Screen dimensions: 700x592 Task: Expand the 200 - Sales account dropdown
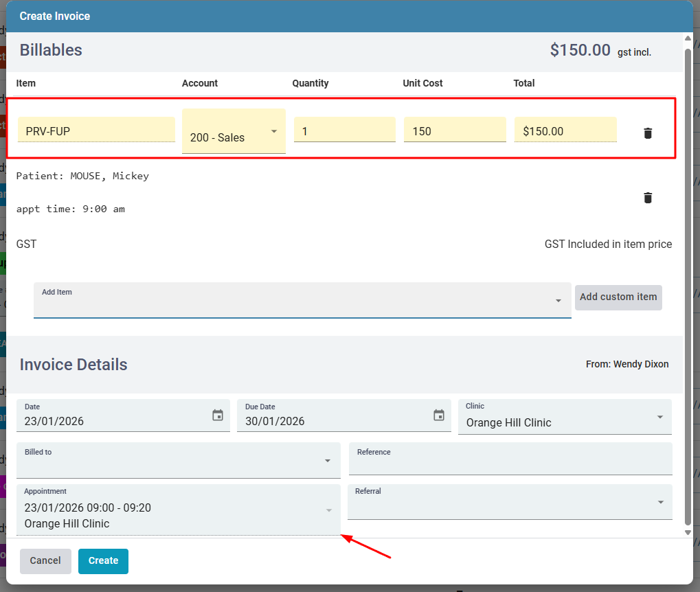274,131
